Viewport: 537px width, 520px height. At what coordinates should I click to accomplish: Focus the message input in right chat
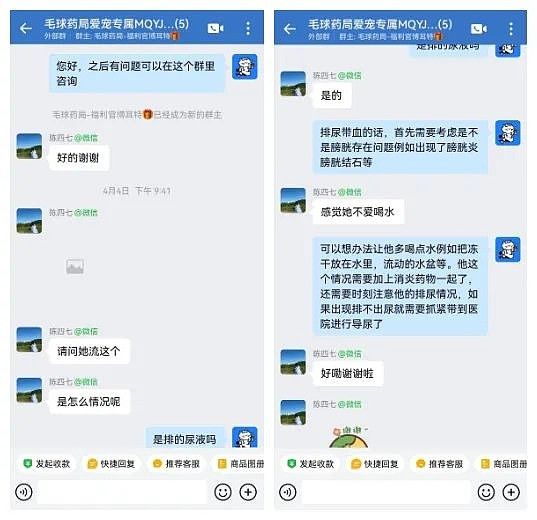[x=386, y=492]
